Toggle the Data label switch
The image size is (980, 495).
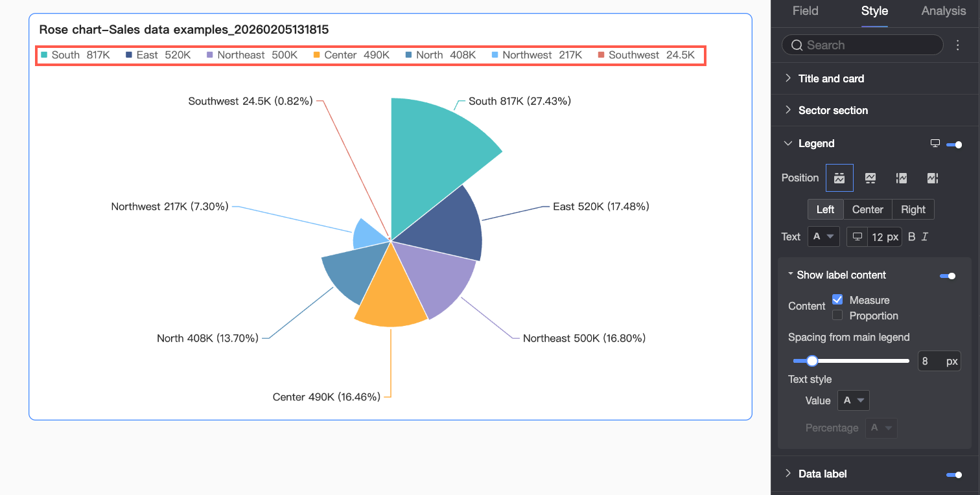[x=954, y=475]
